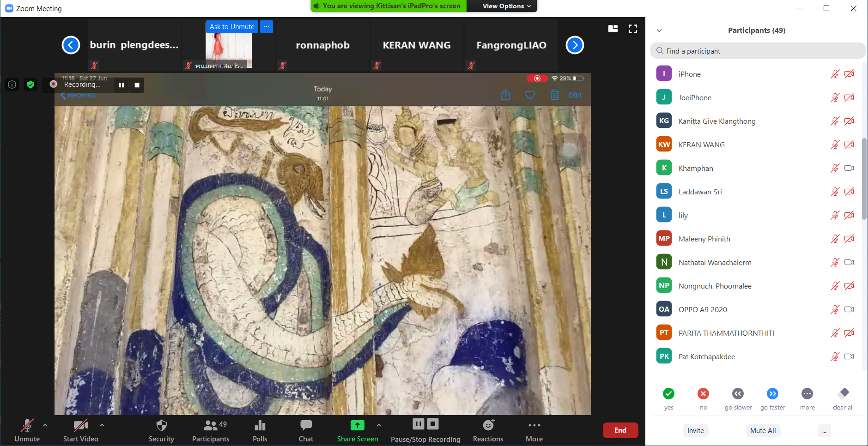Screen dimensions: 868x446
Task: Toggle the Participants panel from the toolbar
Action: 211,430
